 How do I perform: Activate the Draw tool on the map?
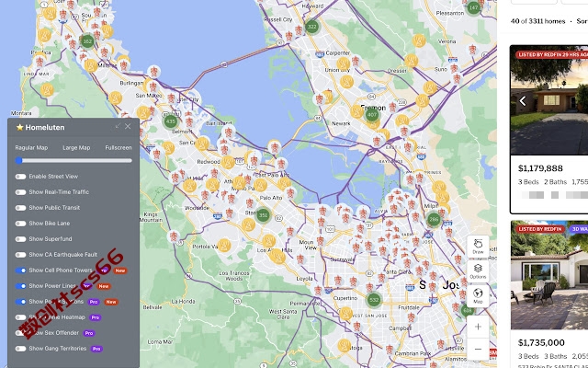(478, 247)
